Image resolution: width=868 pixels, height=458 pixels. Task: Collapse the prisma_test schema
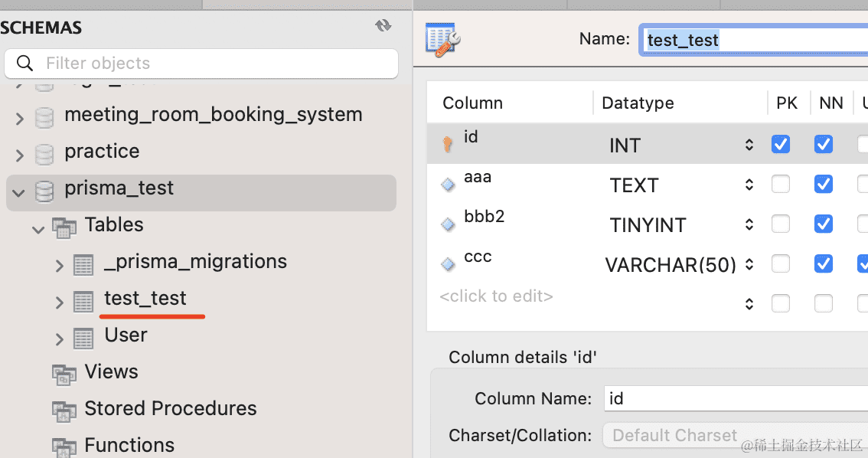[19, 190]
